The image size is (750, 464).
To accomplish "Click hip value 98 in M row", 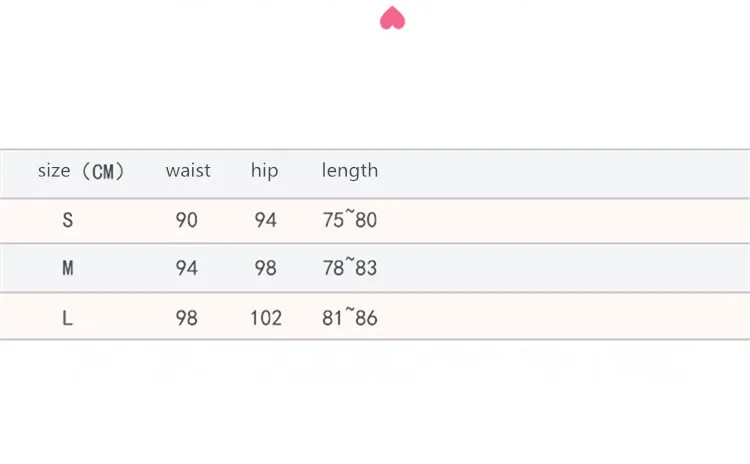I will [265, 268].
